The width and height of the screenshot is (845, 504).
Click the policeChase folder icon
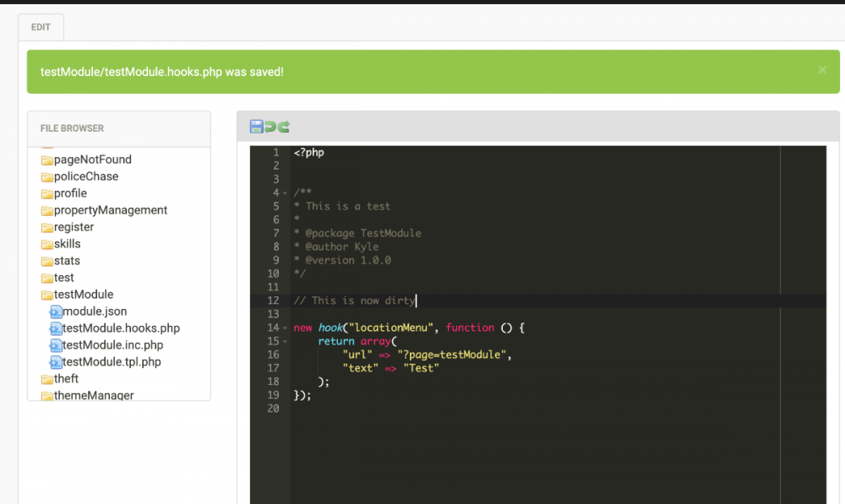tap(47, 176)
